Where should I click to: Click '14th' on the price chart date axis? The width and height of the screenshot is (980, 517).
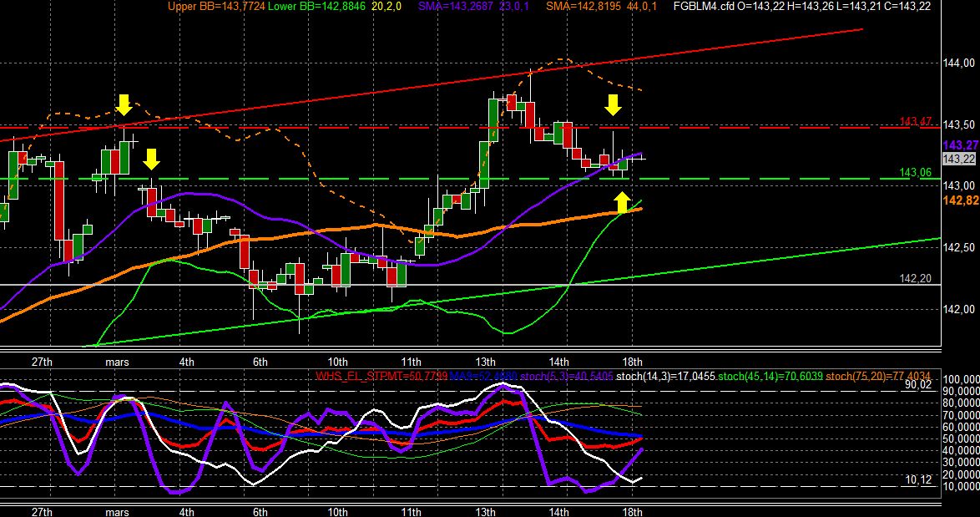[x=558, y=362]
